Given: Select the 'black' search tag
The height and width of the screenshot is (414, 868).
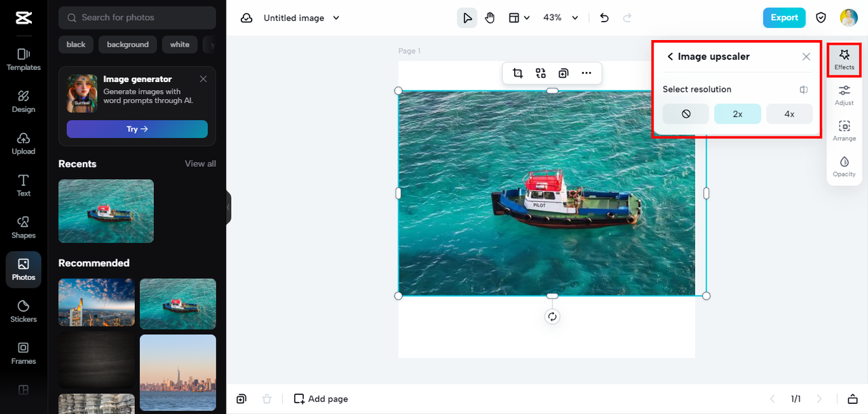Looking at the screenshot, I should point(76,45).
